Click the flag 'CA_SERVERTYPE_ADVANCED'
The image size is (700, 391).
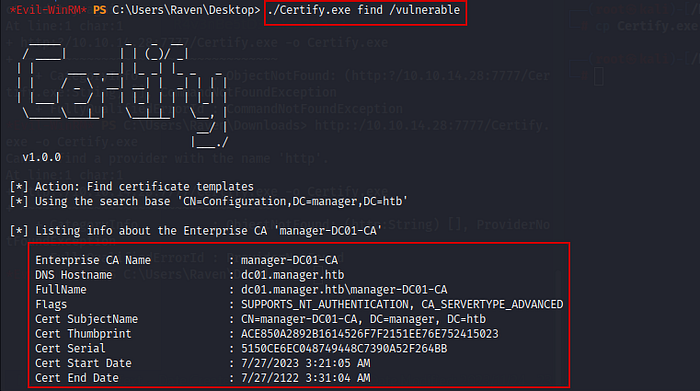(492, 304)
